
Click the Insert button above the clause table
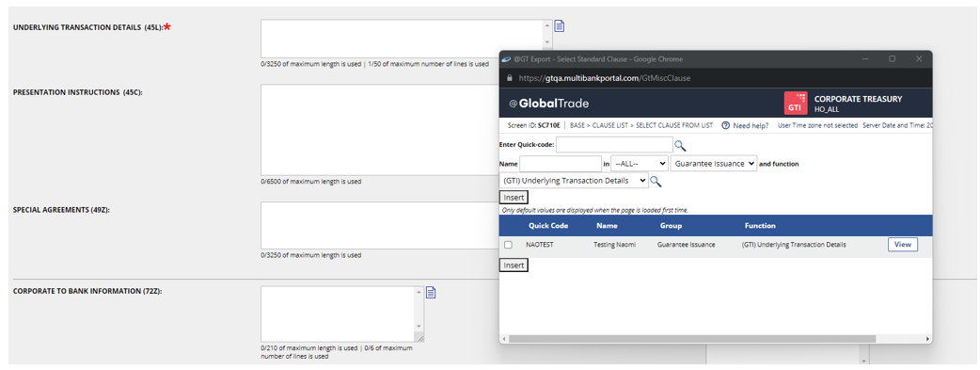point(514,198)
